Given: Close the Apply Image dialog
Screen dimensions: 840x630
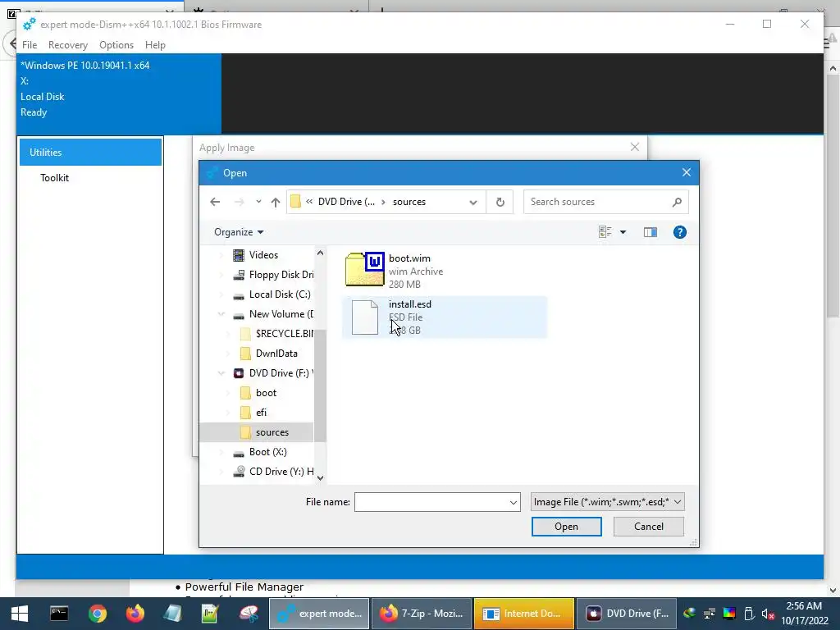Looking at the screenshot, I should pos(635,147).
